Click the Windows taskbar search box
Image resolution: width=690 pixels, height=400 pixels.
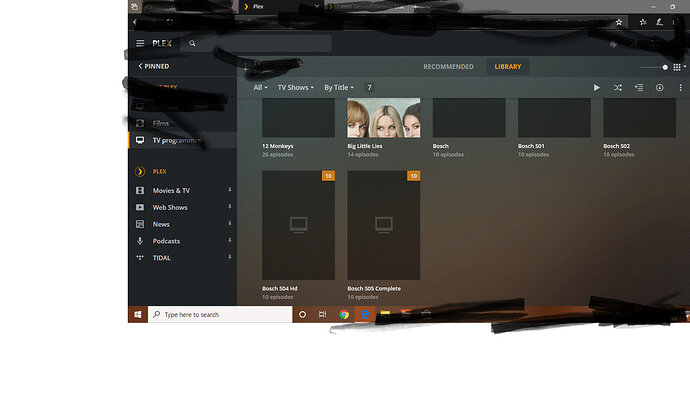[220, 314]
